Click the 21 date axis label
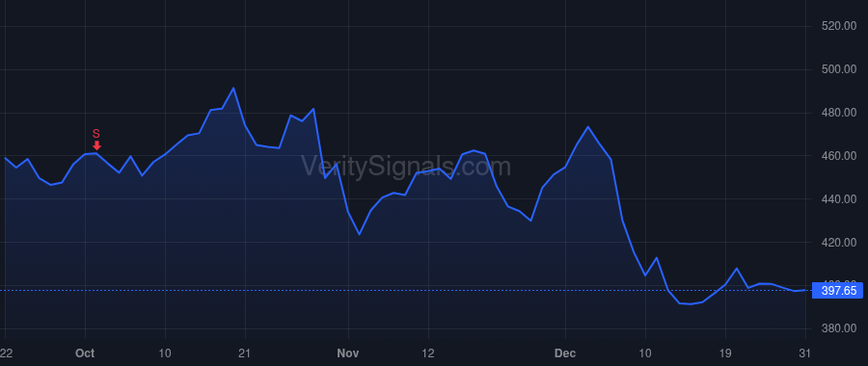Viewport: 868px width, 366px height. [245, 353]
